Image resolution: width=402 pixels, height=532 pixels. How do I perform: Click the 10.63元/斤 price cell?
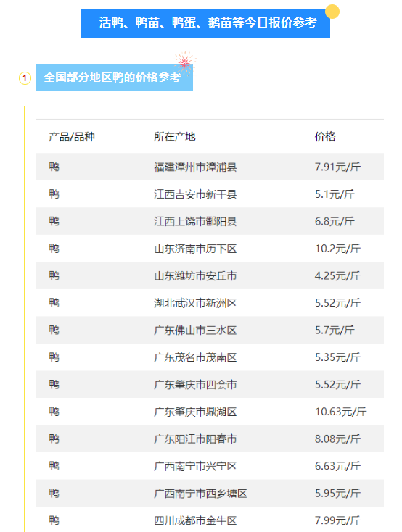tap(341, 412)
